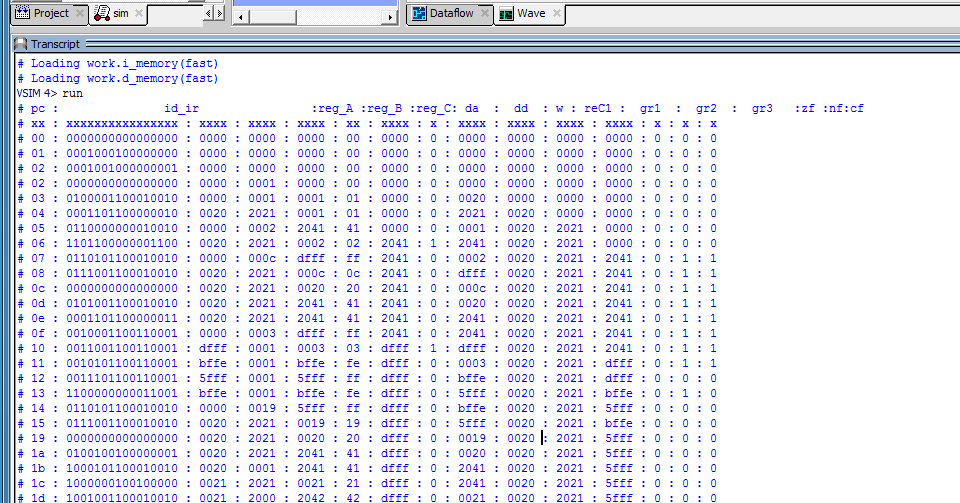Click the Dataflow tab's blue icon
Viewport: 960px width, 503px height.
tap(419, 14)
